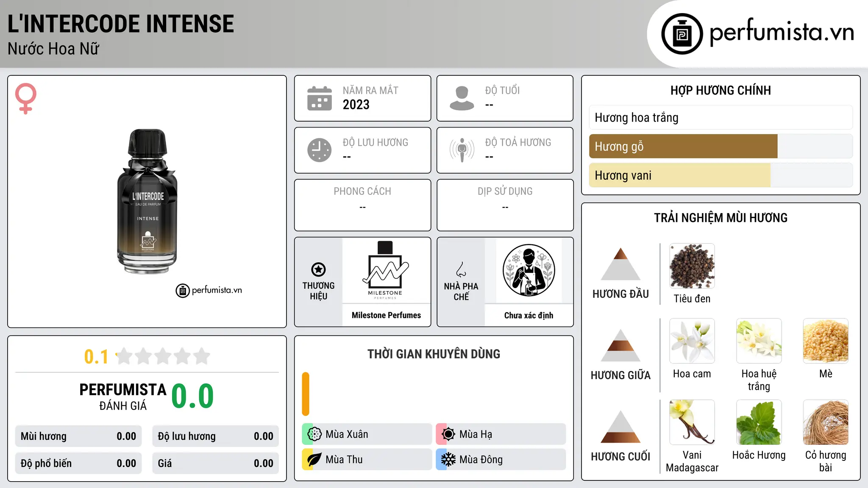Click the HỢP HƯƠNG CHÍNH heading

[x=721, y=90]
